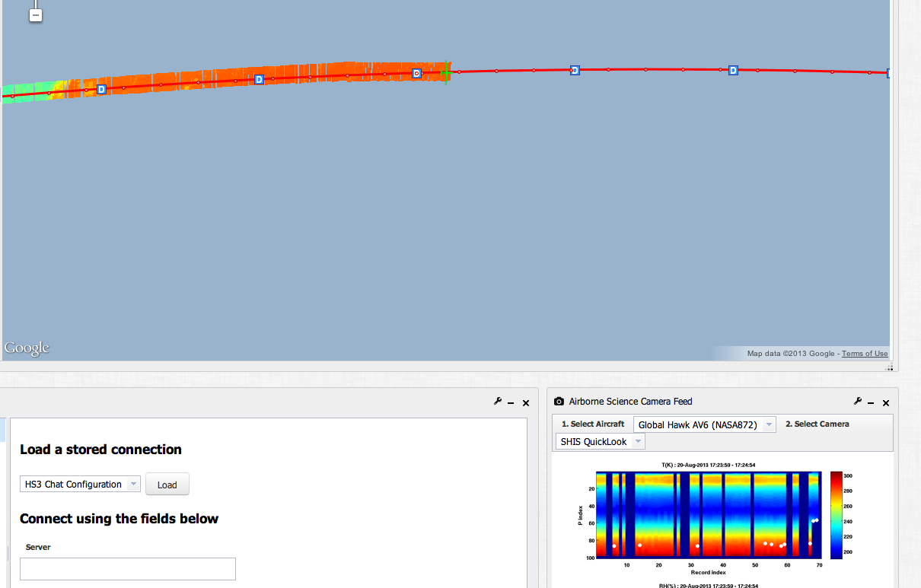Viewport: 921px width, 588px height.
Task: Focus the Server input field
Action: (128, 569)
